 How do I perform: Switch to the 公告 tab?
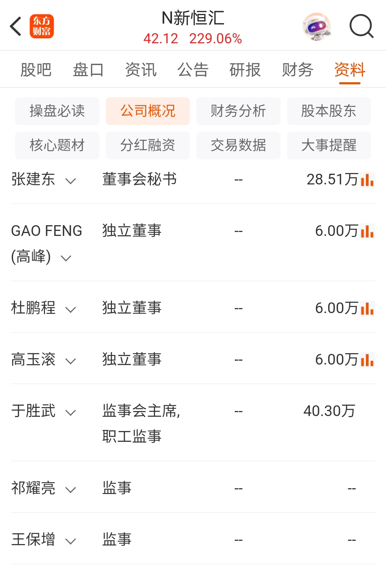(193, 70)
